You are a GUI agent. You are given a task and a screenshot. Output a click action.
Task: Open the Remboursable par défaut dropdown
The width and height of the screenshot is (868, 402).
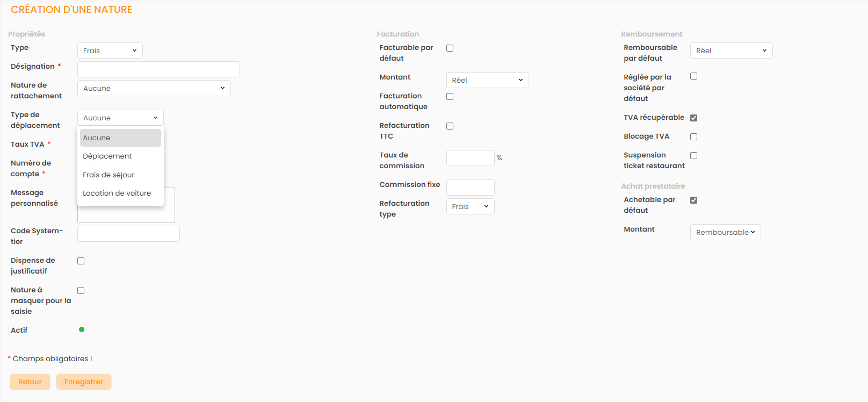pyautogui.click(x=730, y=51)
